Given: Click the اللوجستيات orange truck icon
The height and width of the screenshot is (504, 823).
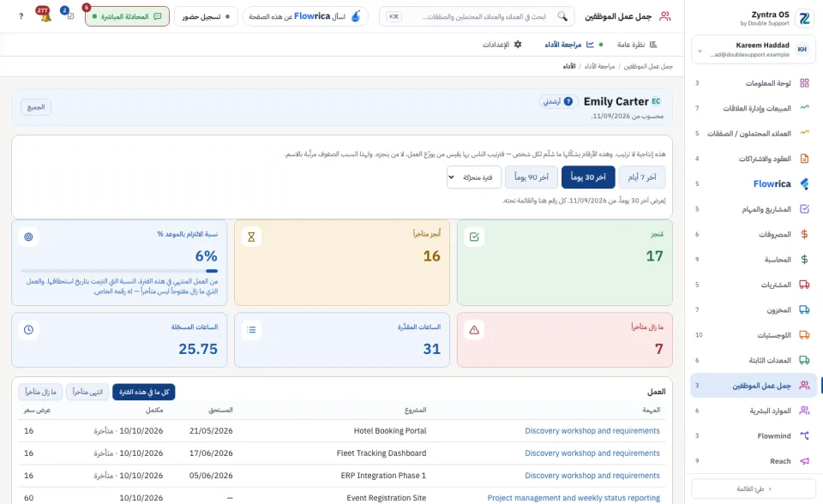Looking at the screenshot, I should click(x=804, y=335).
